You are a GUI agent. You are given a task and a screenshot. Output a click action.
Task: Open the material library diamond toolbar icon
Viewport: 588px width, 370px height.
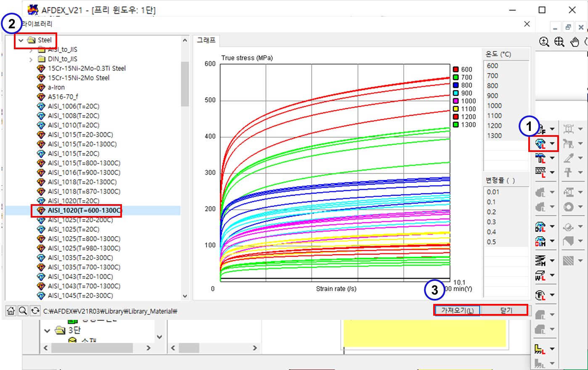coord(540,144)
